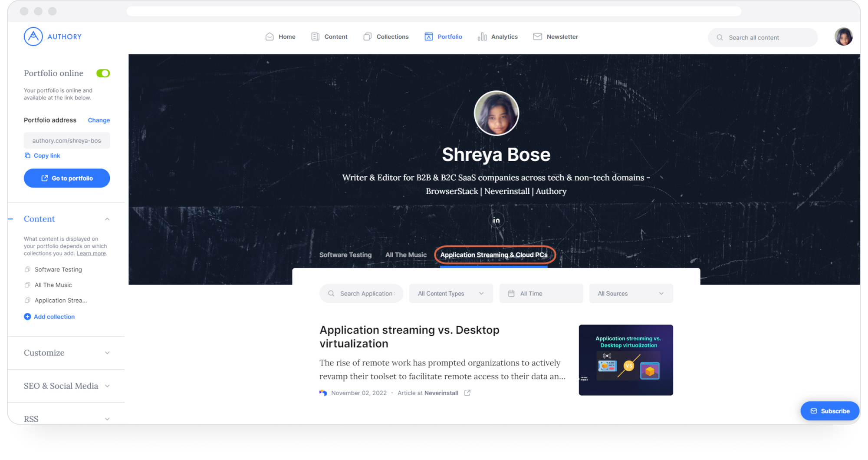Open the All Time date filter
Viewport: 868px width, 460px height.
(541, 294)
